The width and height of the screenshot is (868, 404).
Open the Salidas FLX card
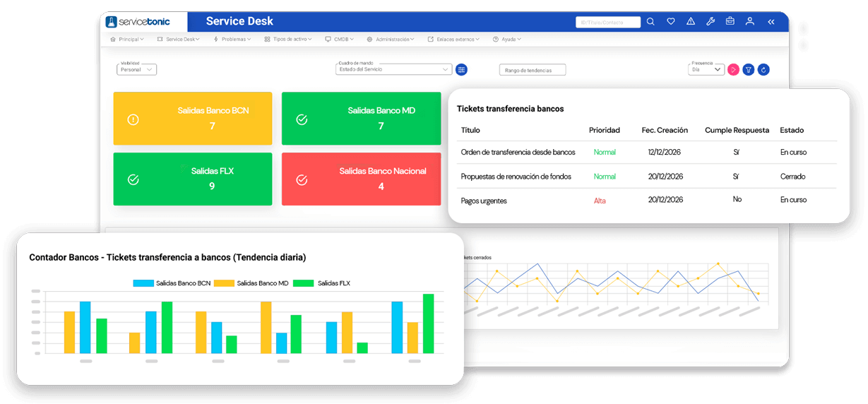pyautogui.click(x=193, y=179)
